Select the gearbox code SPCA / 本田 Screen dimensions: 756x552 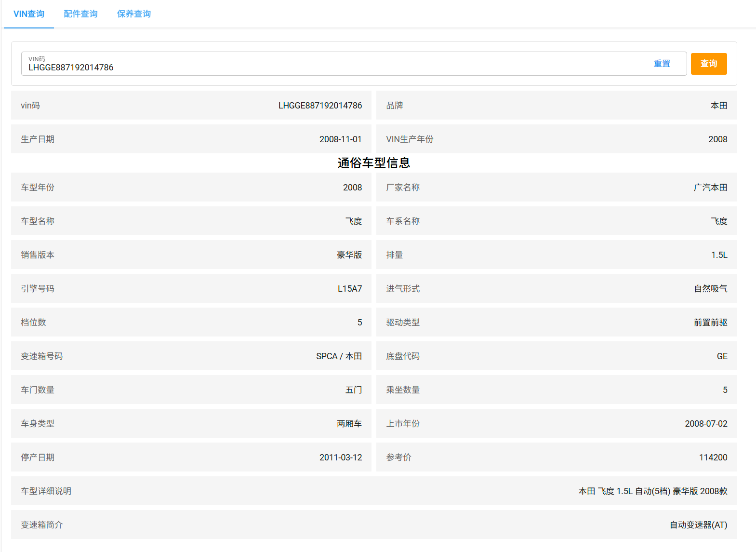tap(339, 356)
